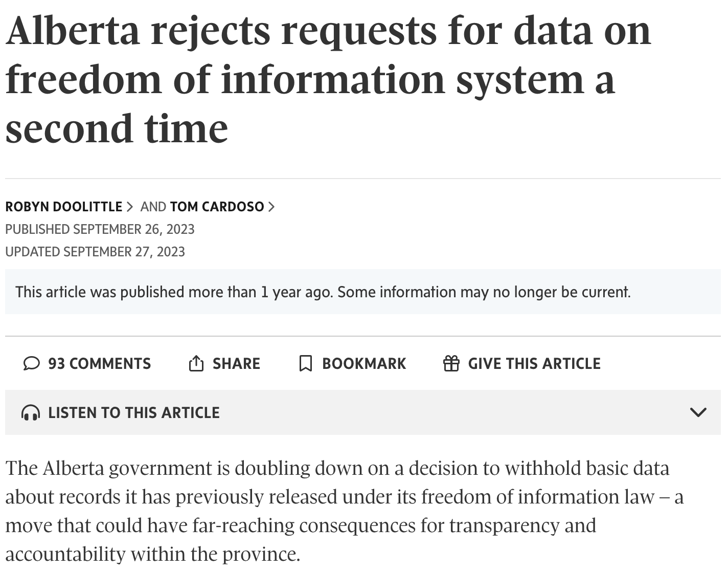Click chevron next to Tom Cardoso
Image resolution: width=728 pixels, height=571 pixels.
271,207
